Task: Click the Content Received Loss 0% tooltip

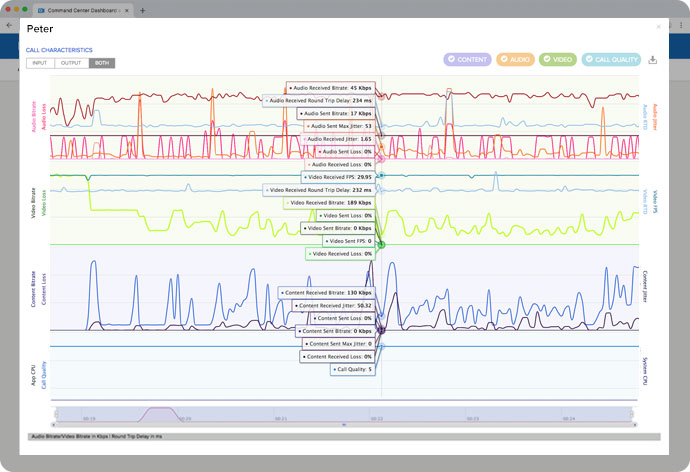Action: (x=338, y=356)
